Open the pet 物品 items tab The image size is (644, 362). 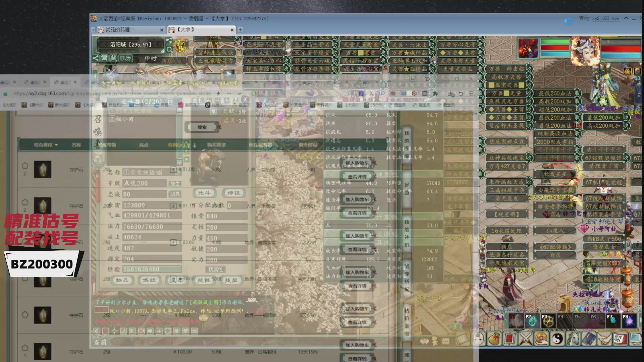click(122, 280)
